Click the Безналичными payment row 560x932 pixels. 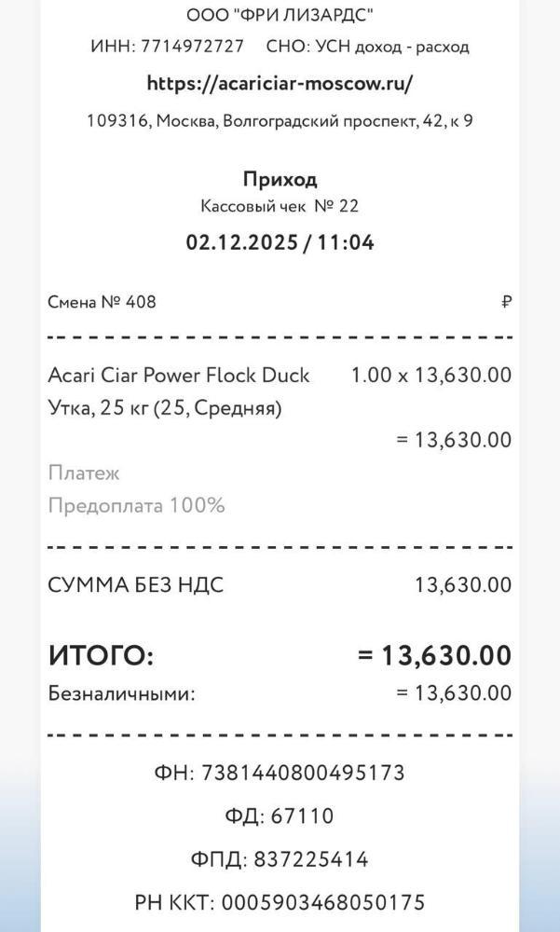122,693
